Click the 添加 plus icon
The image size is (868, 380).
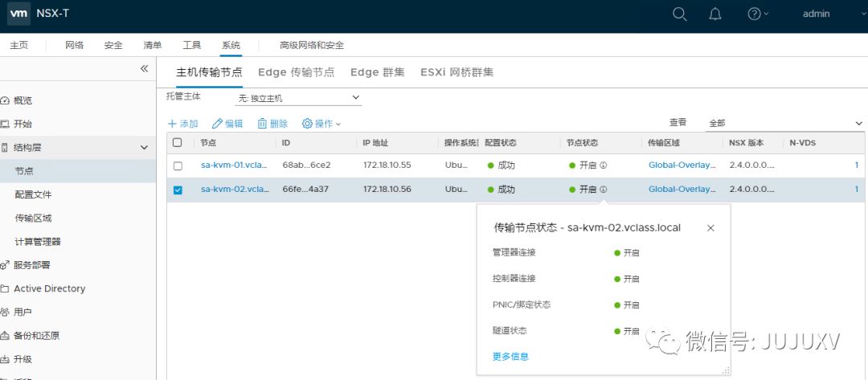(x=172, y=124)
